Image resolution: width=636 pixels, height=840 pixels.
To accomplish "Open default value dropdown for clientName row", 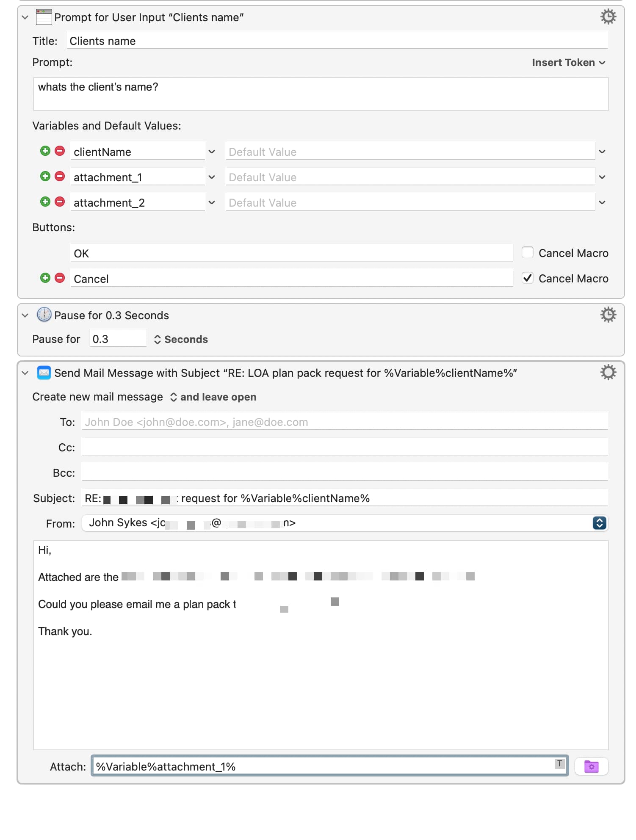I will tap(602, 152).
